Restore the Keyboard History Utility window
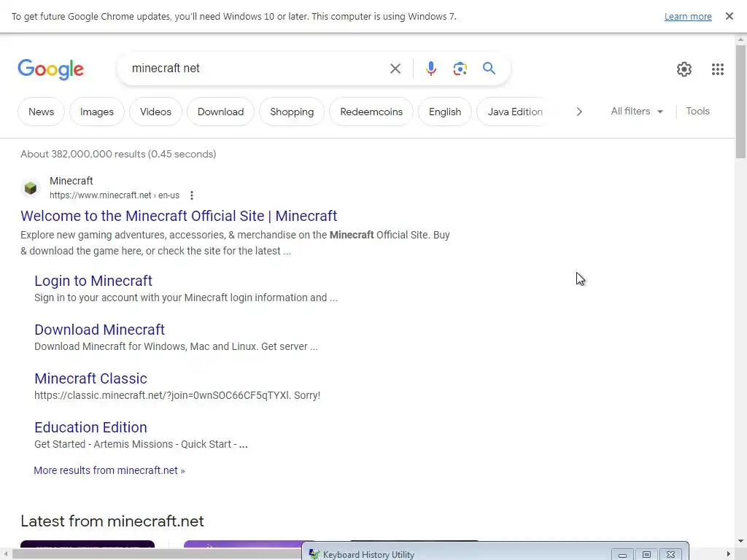This screenshot has width=747, height=560. 646,555
